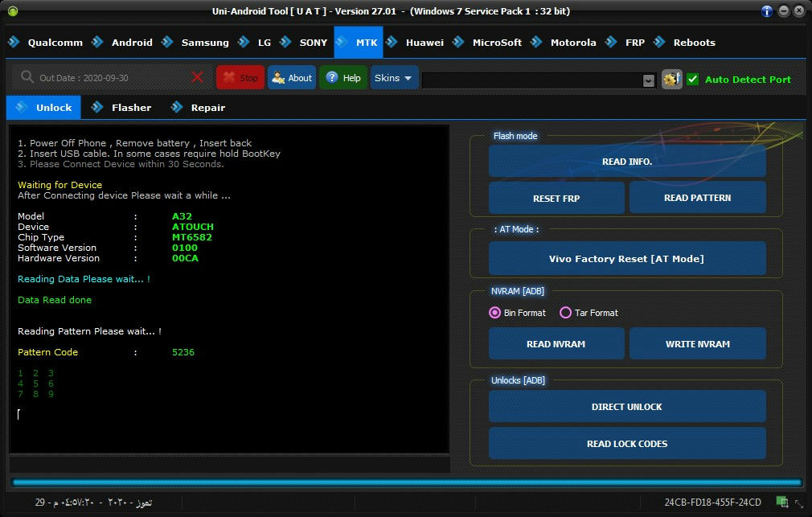The height and width of the screenshot is (517, 812).
Task: Click the red X clear icon
Action: 197,78
